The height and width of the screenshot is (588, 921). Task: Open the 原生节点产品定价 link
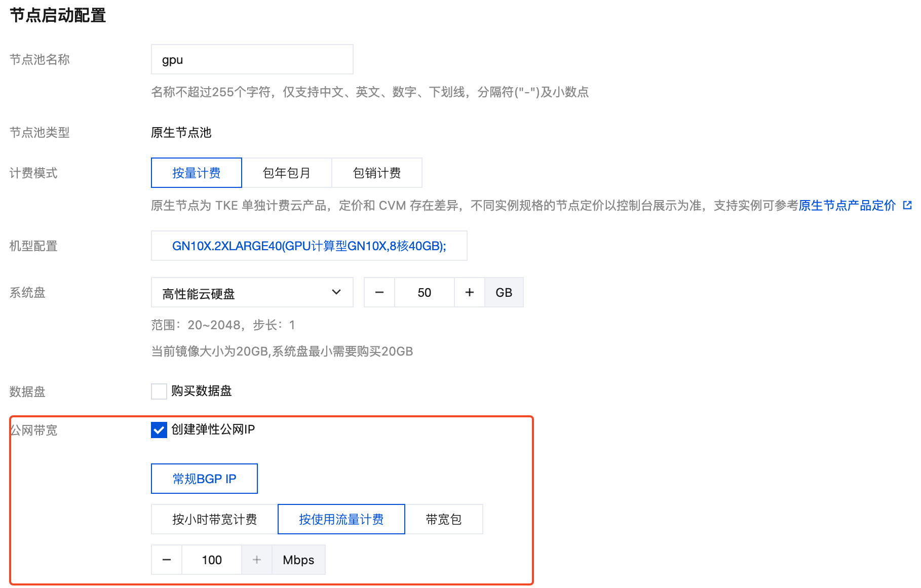(x=847, y=205)
